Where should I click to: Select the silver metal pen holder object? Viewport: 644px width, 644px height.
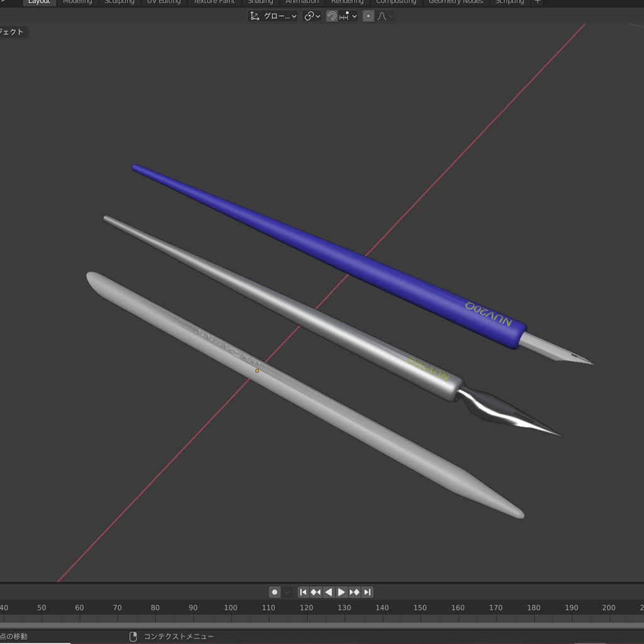[x=284, y=306]
